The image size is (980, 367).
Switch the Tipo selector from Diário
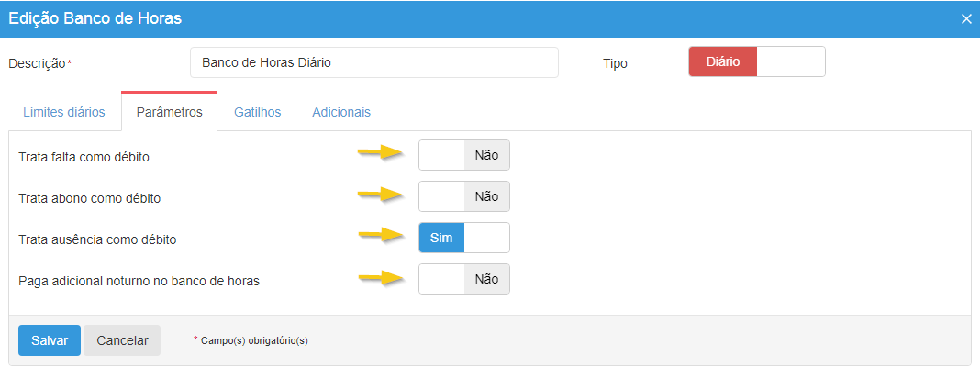757,61
